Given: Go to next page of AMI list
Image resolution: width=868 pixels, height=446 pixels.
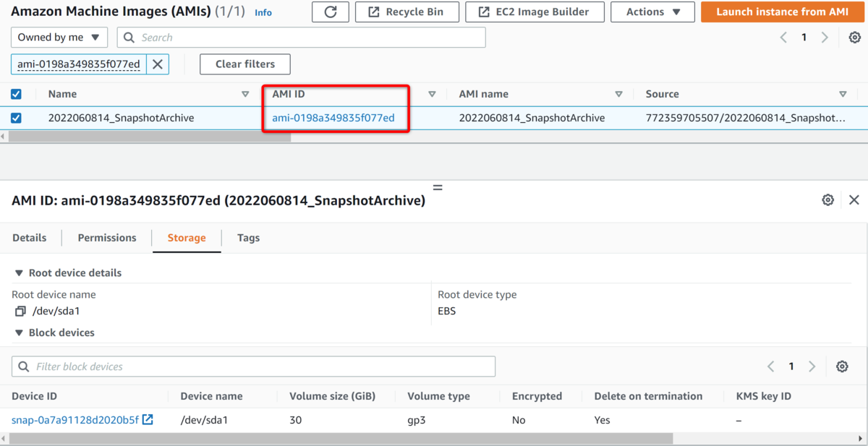Looking at the screenshot, I should pos(825,38).
